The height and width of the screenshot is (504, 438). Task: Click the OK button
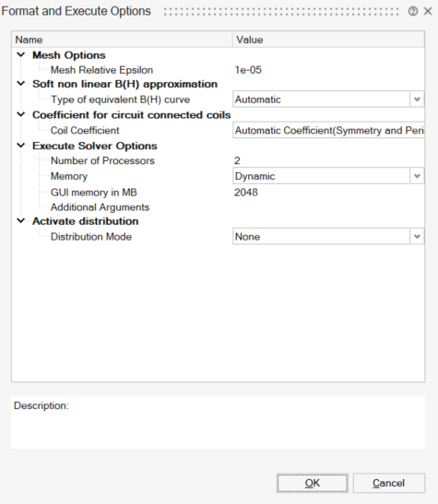click(x=313, y=483)
